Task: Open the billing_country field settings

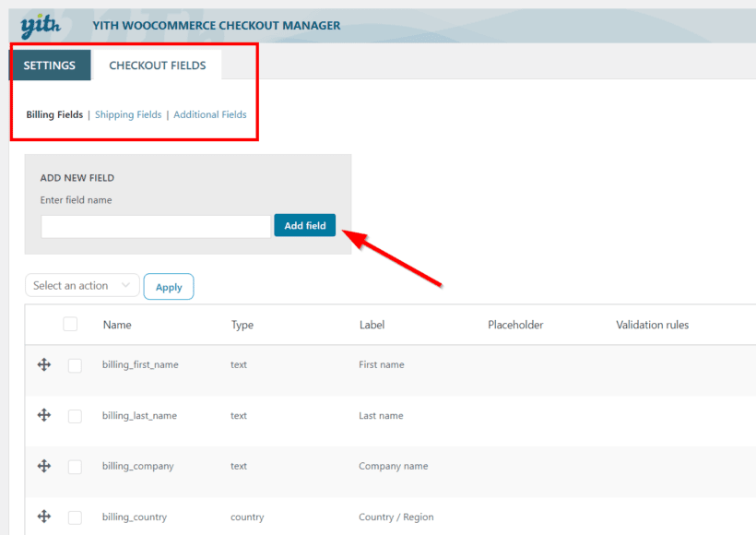Action: click(134, 517)
